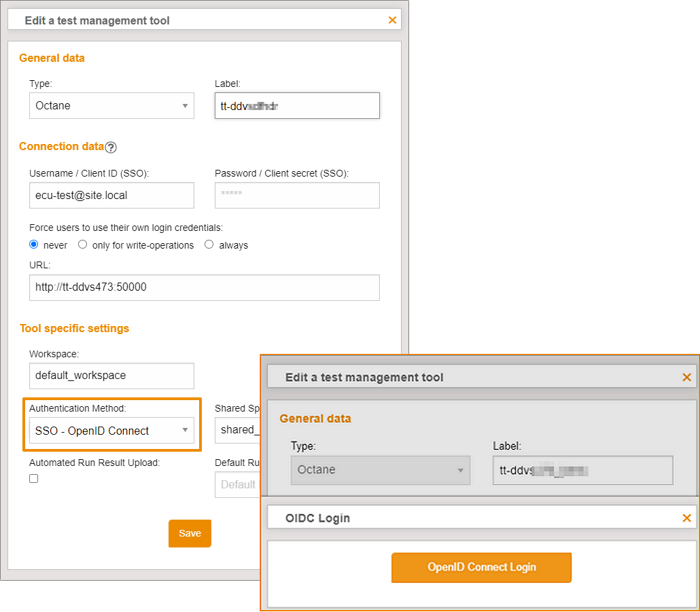Focus the Password / Client secret field
This screenshot has width=700, height=612.
pyautogui.click(x=297, y=196)
